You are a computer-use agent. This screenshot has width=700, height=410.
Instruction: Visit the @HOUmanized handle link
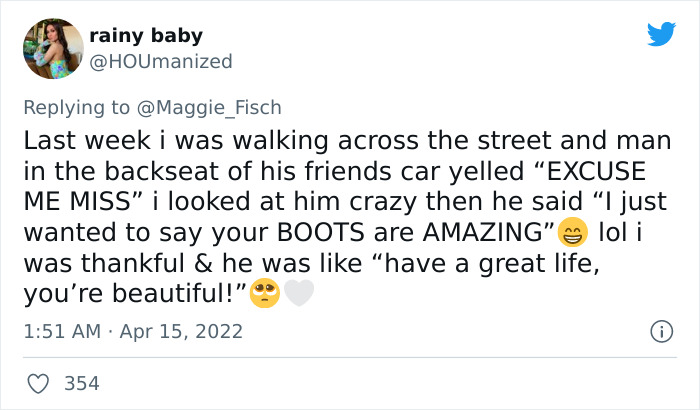click(161, 61)
